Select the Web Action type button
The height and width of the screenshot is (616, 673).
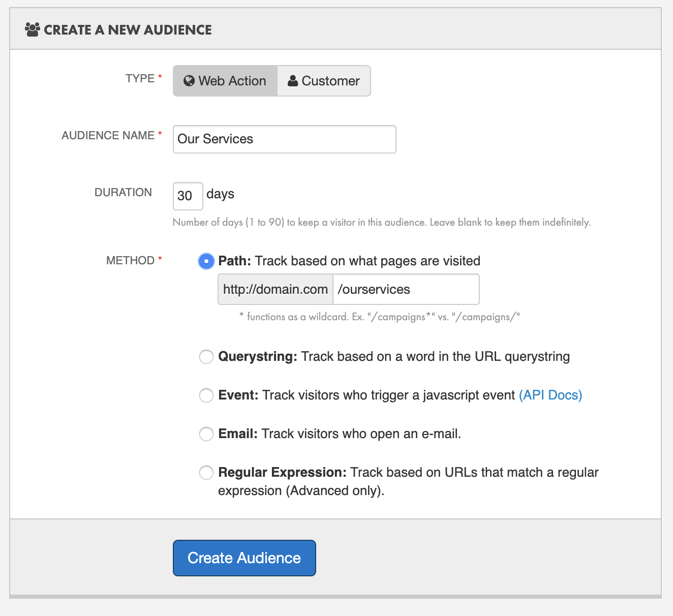[x=225, y=81]
